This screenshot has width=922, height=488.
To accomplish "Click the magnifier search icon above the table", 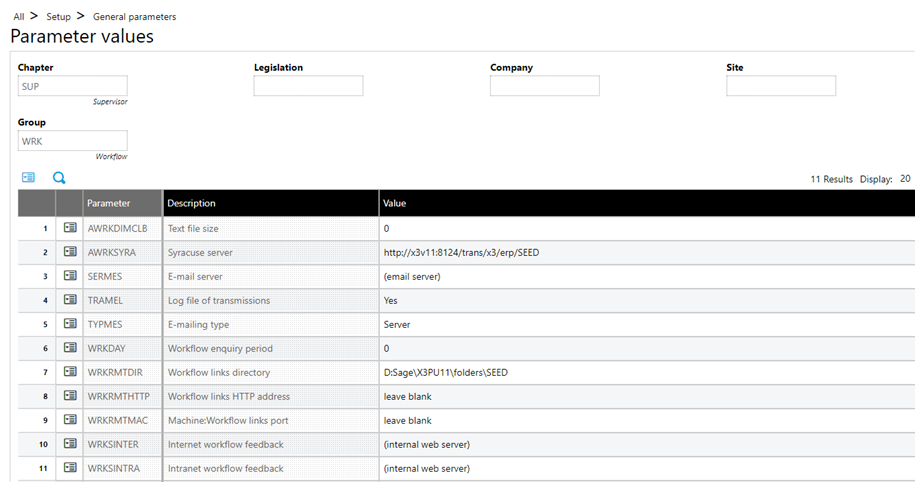I will point(59,178).
